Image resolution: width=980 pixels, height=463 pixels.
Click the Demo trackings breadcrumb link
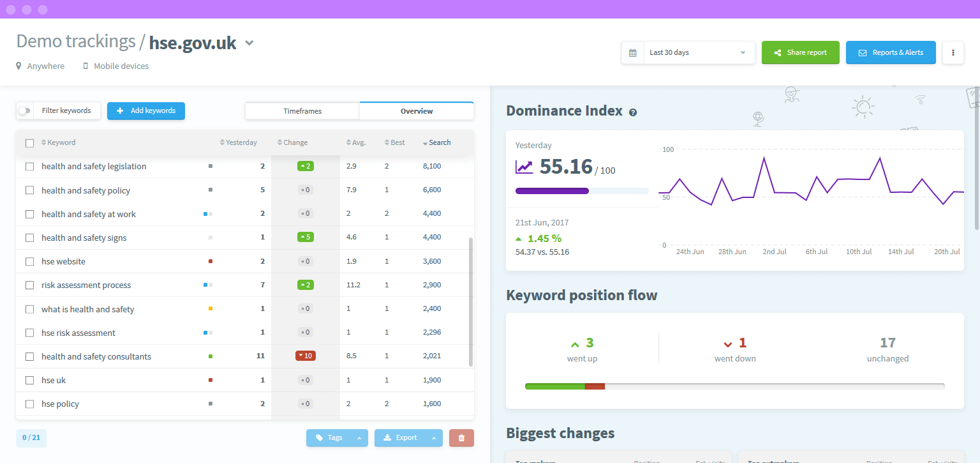point(76,42)
